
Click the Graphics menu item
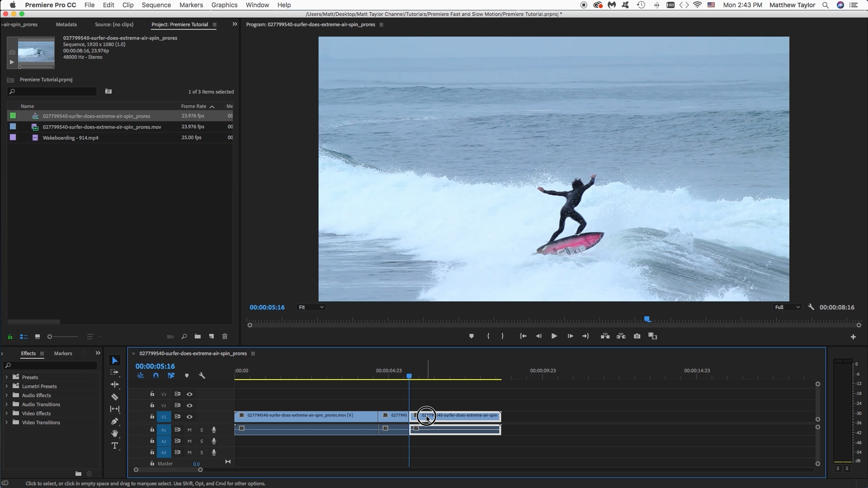click(224, 5)
